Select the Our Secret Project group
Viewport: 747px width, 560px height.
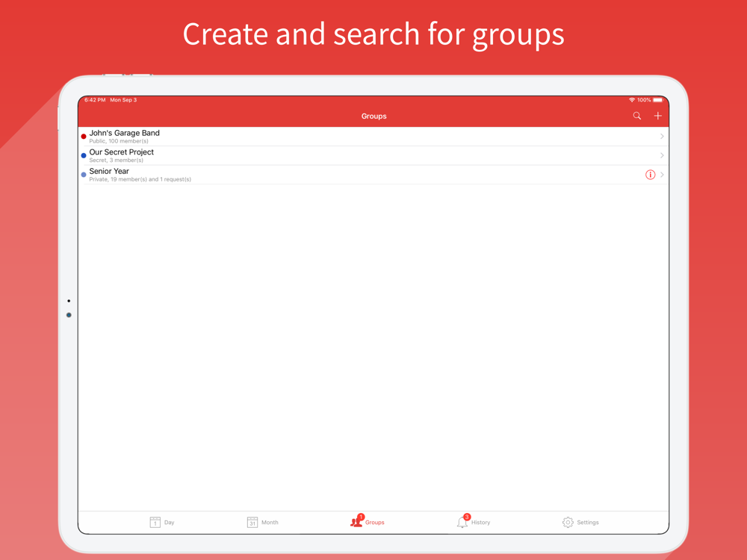(x=373, y=155)
